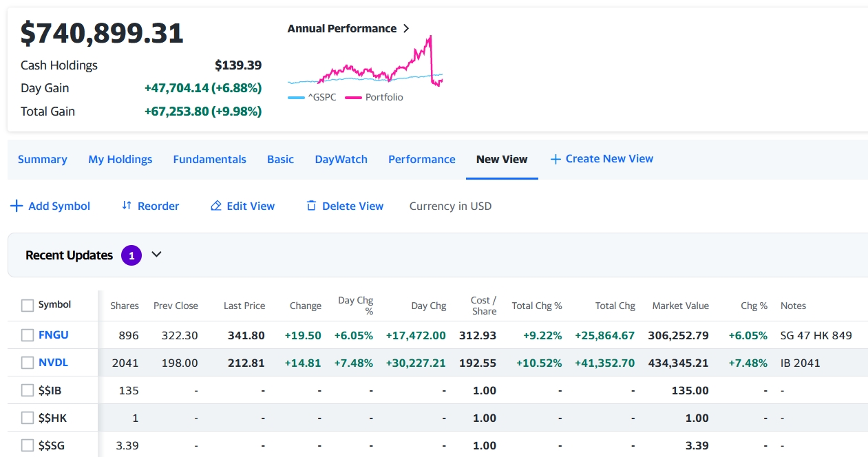Click the trash icon for Delete View

(x=311, y=206)
